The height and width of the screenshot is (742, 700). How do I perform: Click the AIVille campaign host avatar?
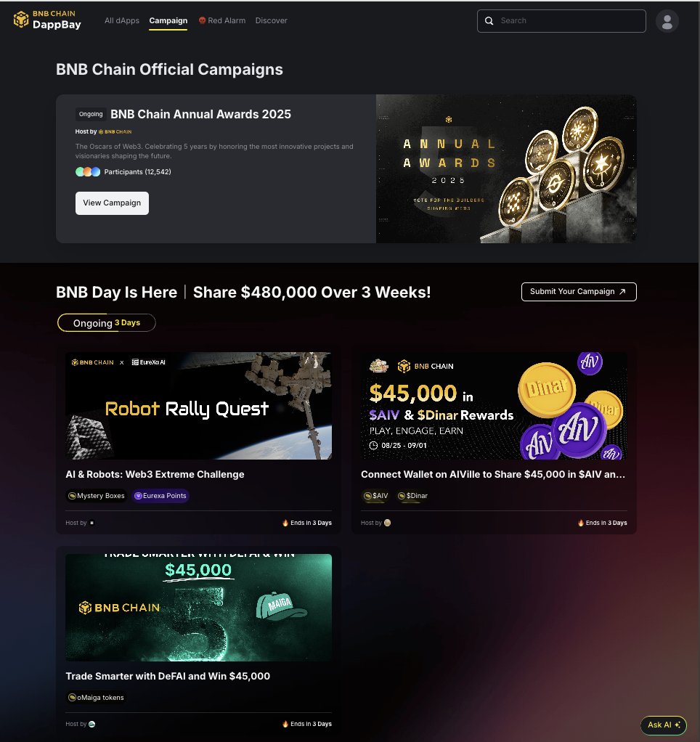tap(387, 523)
